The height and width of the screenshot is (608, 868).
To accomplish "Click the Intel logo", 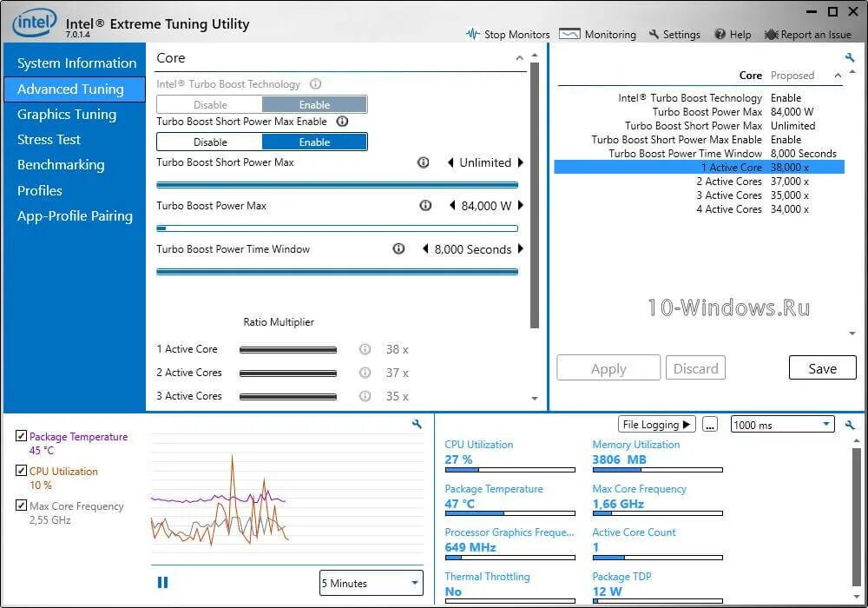I will [x=35, y=23].
